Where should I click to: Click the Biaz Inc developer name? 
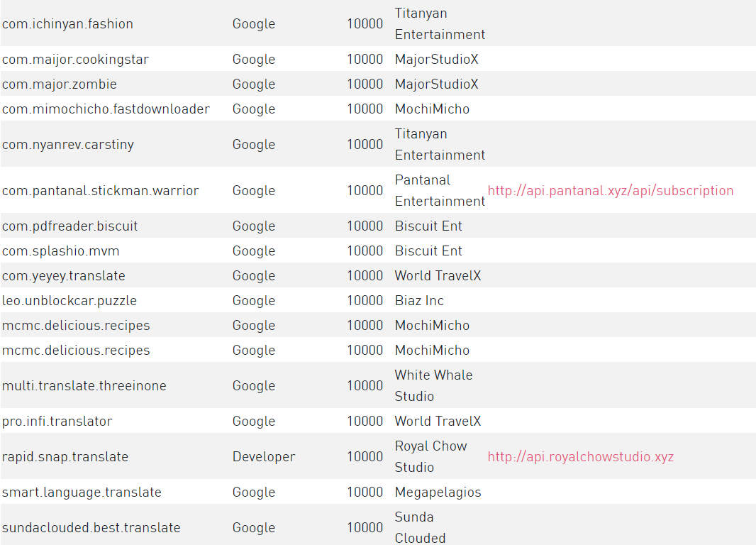click(419, 300)
